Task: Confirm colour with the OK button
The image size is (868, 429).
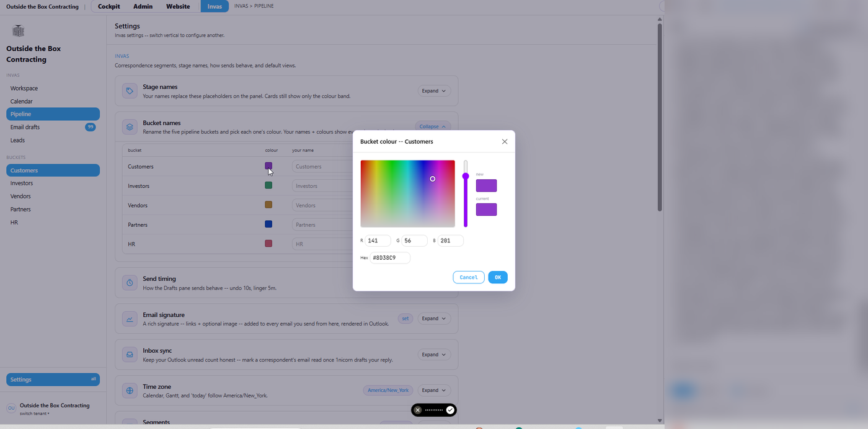Action: click(x=498, y=277)
